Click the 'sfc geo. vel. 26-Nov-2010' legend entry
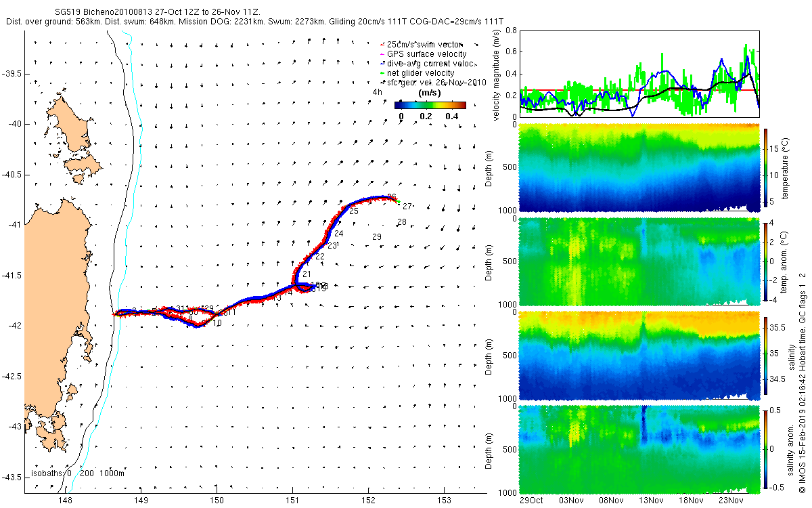Viewport: 812px width, 508px height. point(434,82)
